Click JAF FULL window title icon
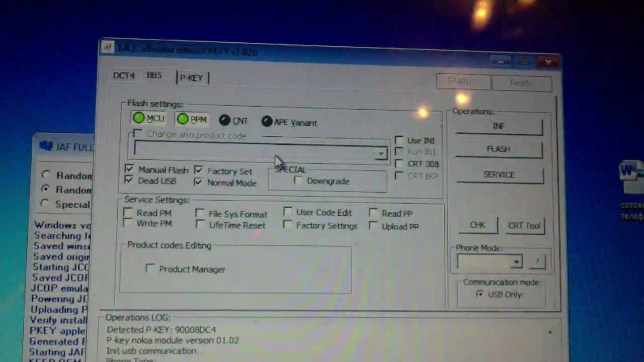This screenshot has width=644, height=362. click(x=46, y=146)
